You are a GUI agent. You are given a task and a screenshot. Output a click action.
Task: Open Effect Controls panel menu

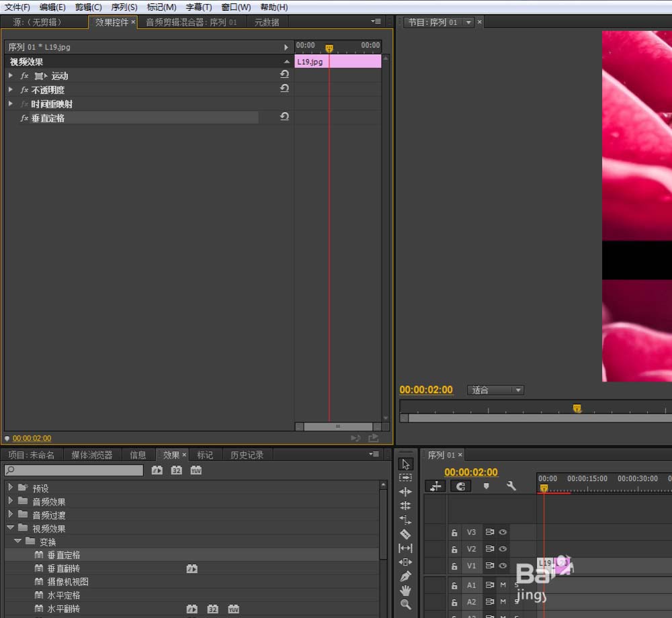coord(376,21)
